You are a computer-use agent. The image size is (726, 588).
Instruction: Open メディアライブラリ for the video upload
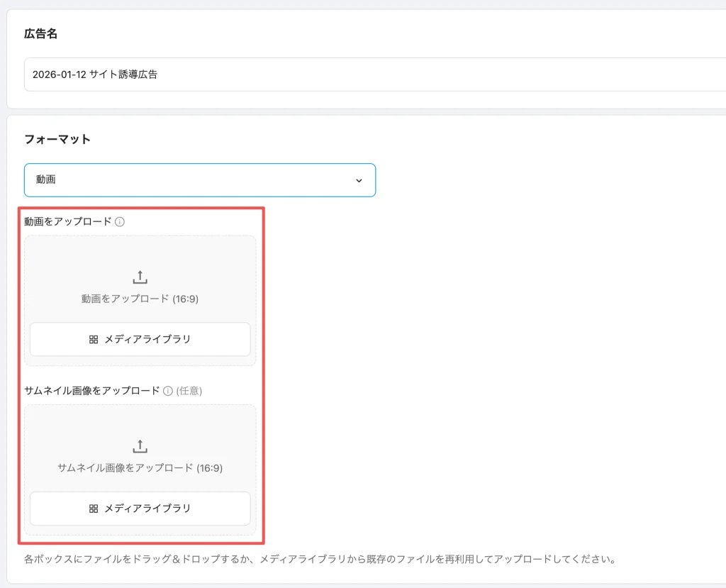[140, 339]
